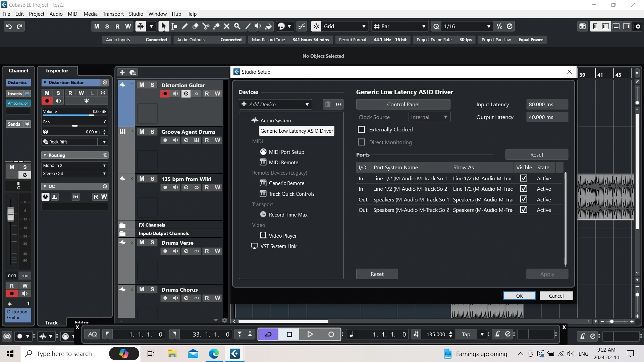Click the trash Remove Device icon

(328, 104)
